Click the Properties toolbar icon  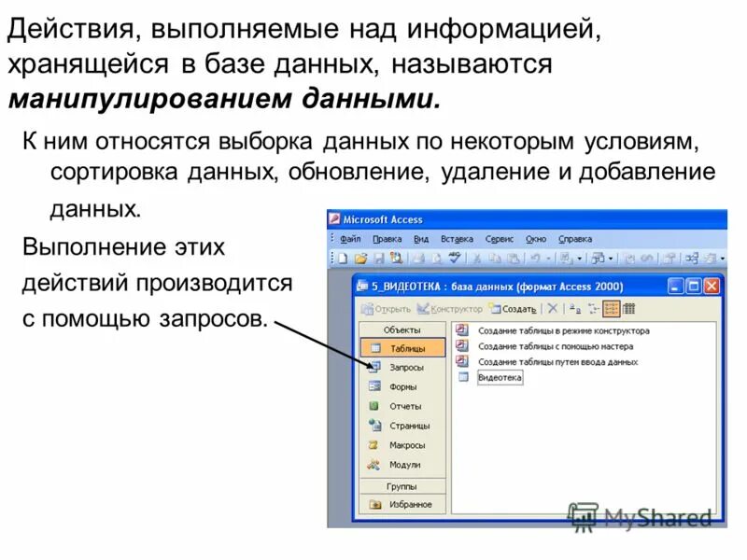669,259
